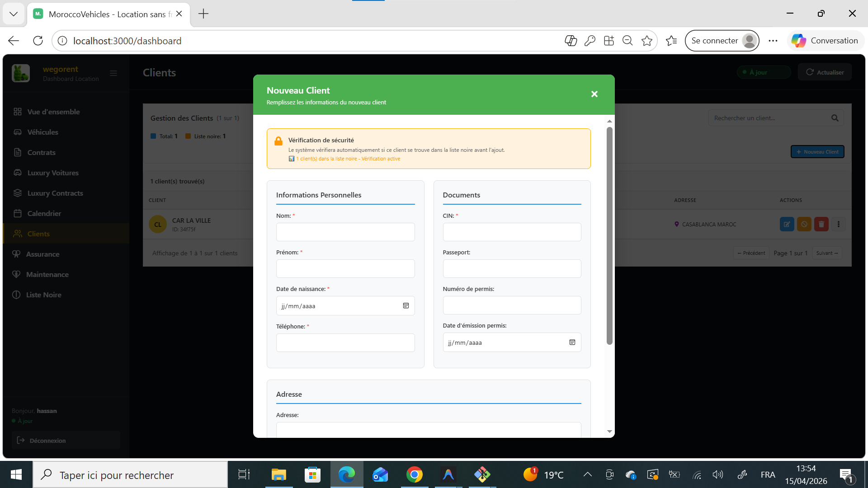Click the blue edit client icon
The image size is (868, 488).
click(787, 224)
